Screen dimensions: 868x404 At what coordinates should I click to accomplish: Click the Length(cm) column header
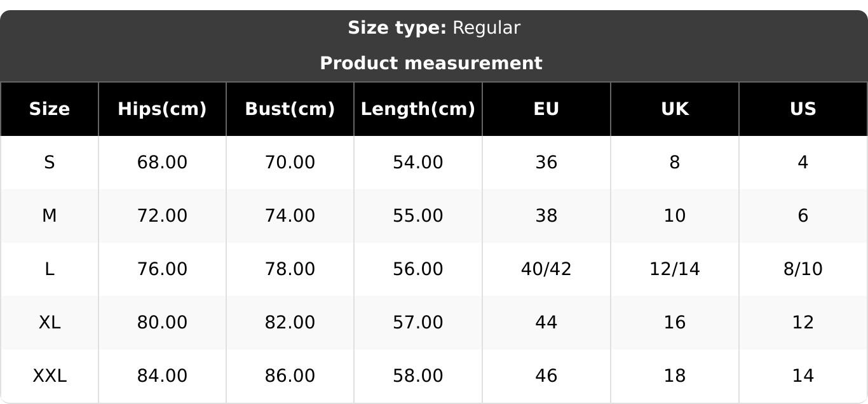[417, 109]
